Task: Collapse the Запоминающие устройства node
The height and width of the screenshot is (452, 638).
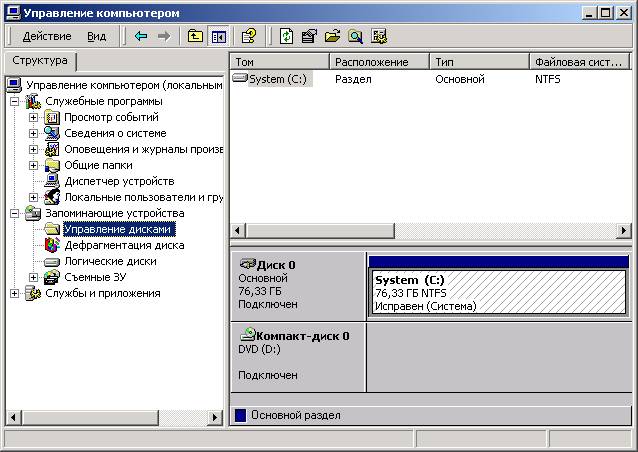Action: coord(15,213)
